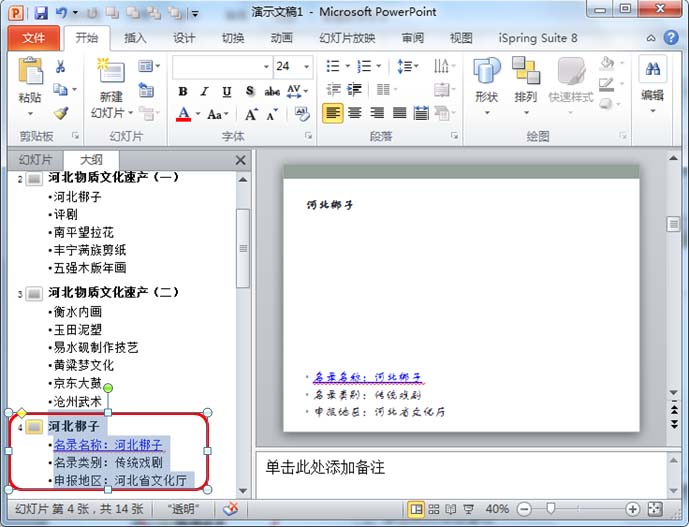The height and width of the screenshot is (527, 689).
Task: Center-align the paragraph text
Action: [356, 113]
